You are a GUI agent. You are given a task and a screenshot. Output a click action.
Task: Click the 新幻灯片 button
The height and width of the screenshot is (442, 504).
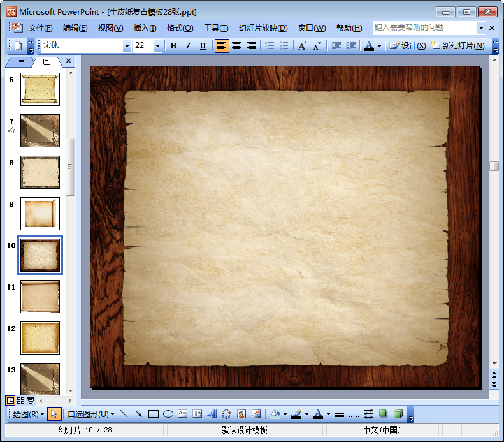coord(457,46)
